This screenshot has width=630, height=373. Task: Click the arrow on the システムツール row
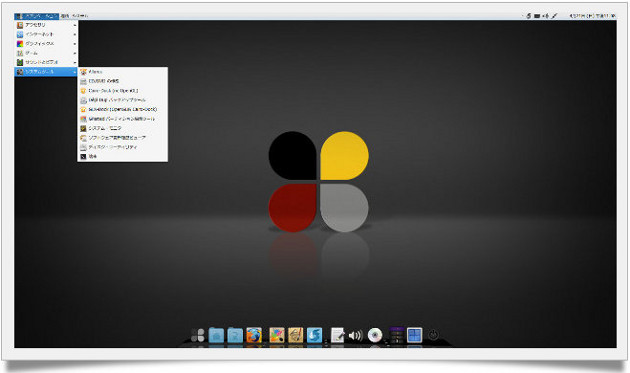point(75,72)
